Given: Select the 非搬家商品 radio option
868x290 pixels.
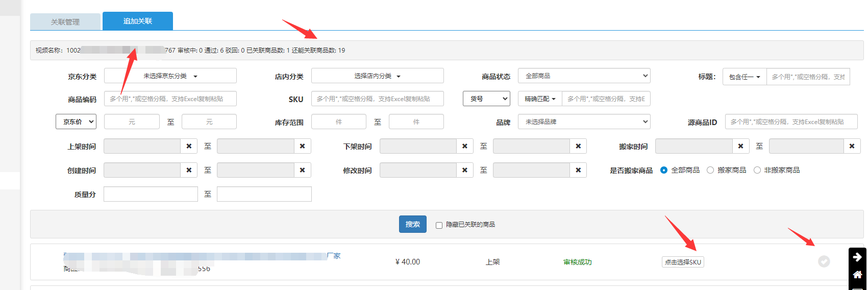Looking at the screenshot, I should coord(757,171).
